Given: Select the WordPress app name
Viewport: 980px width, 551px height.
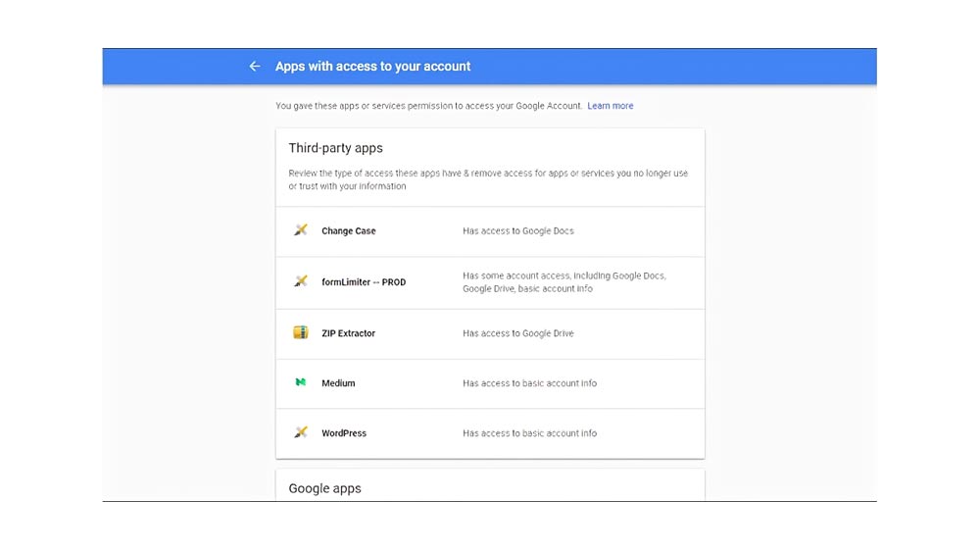Looking at the screenshot, I should pyautogui.click(x=343, y=433).
